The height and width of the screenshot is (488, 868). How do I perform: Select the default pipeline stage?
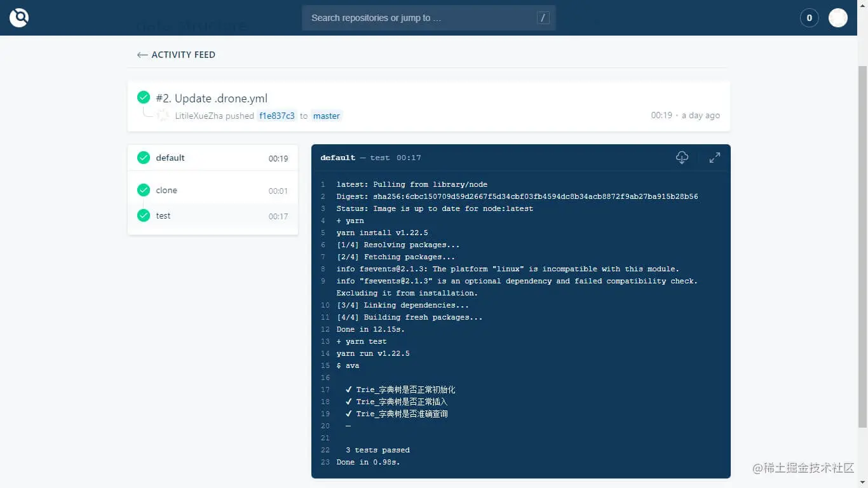pos(213,158)
